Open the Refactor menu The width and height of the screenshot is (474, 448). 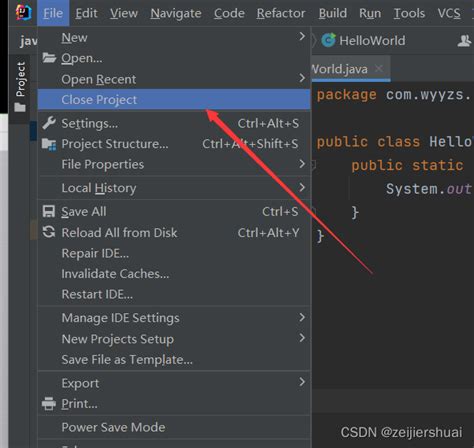(281, 13)
